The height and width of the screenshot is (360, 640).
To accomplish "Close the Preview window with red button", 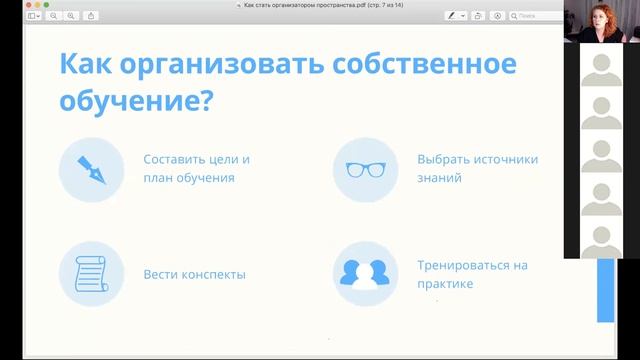I will (x=29, y=5).
